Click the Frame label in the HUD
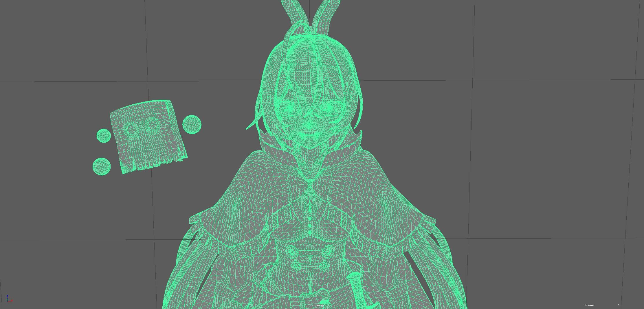644x309 pixels. click(x=589, y=305)
